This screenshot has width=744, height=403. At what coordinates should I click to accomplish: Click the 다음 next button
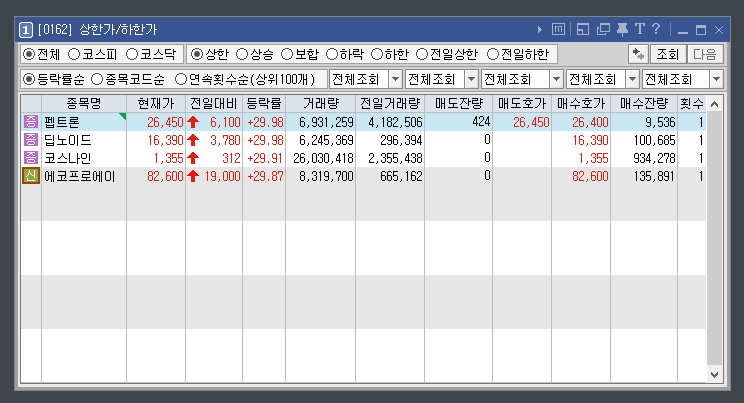coord(705,54)
